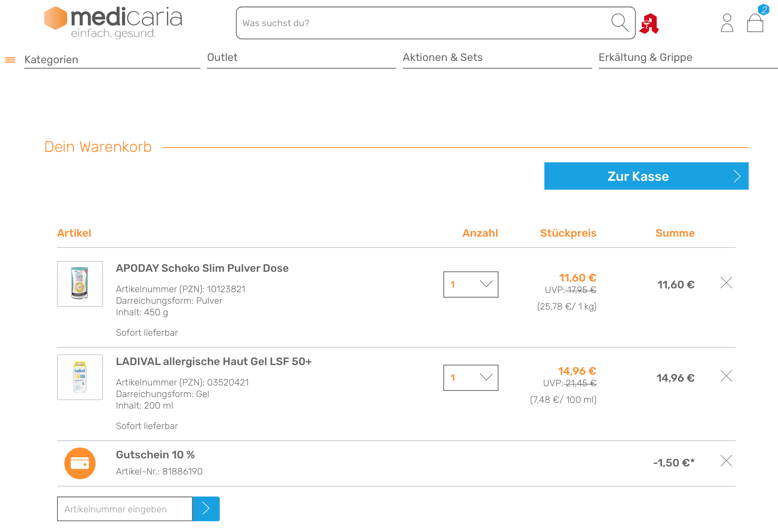Click the voucher amount '-1,50 €*'

tap(674, 463)
